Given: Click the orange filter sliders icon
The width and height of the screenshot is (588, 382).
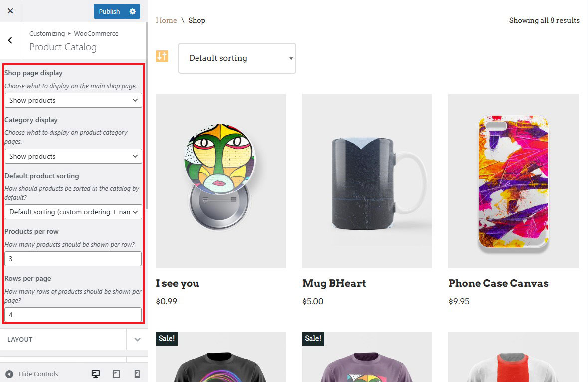Looking at the screenshot, I should (x=162, y=56).
